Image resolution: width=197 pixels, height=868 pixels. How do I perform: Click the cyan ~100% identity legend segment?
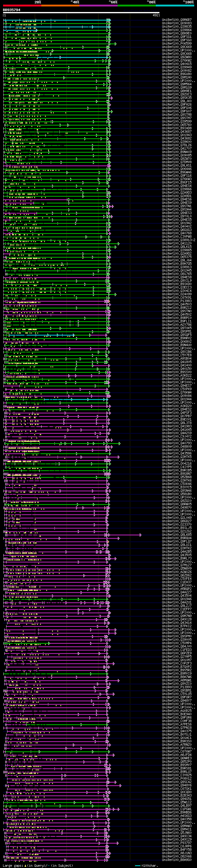point(175,6)
